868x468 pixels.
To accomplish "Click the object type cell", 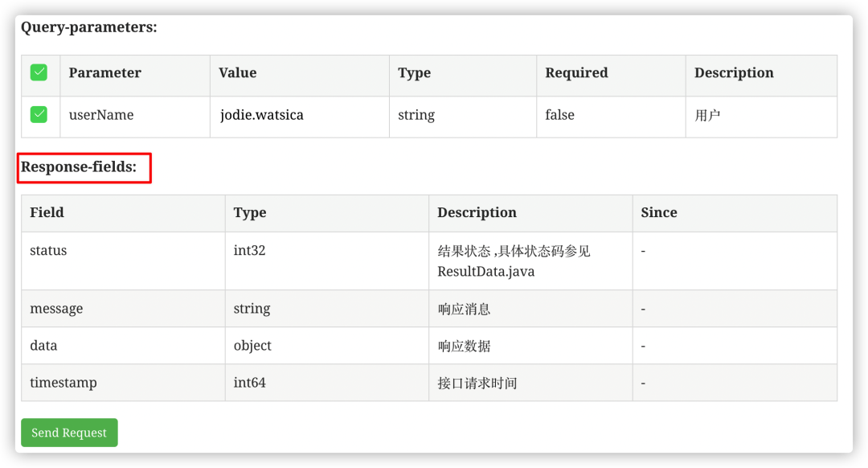I will coord(327,346).
